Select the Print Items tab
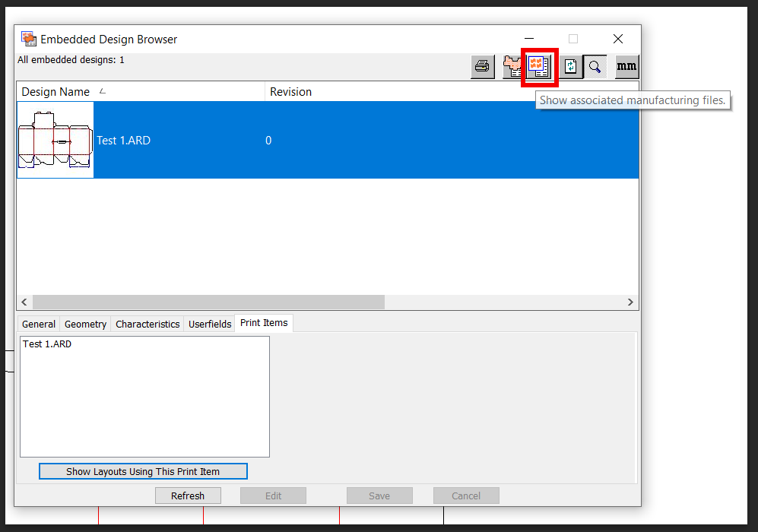 tap(263, 323)
